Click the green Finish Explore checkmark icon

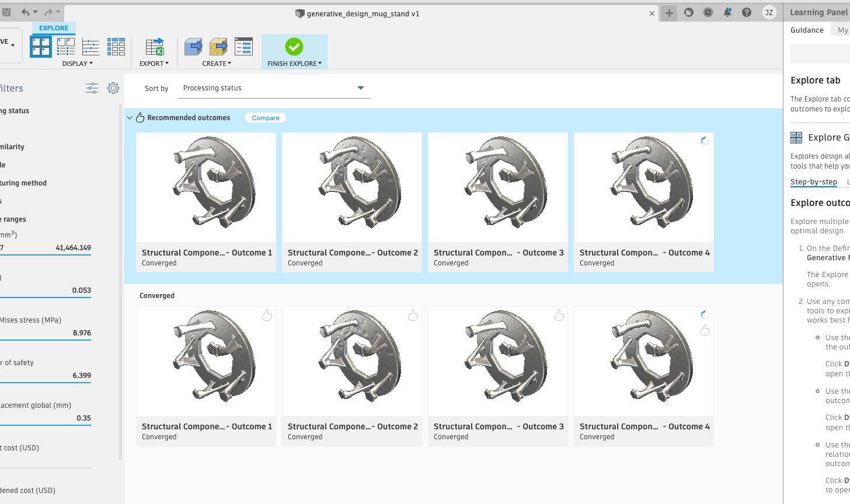294,46
